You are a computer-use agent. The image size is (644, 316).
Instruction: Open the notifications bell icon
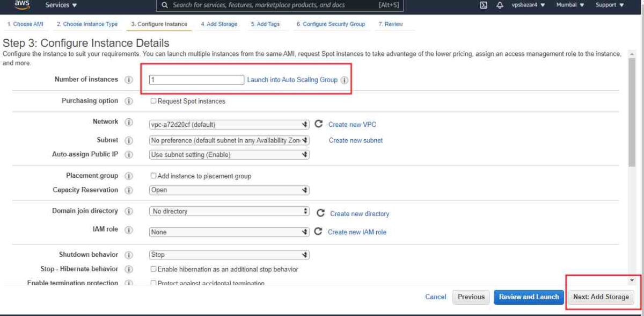tap(499, 5)
